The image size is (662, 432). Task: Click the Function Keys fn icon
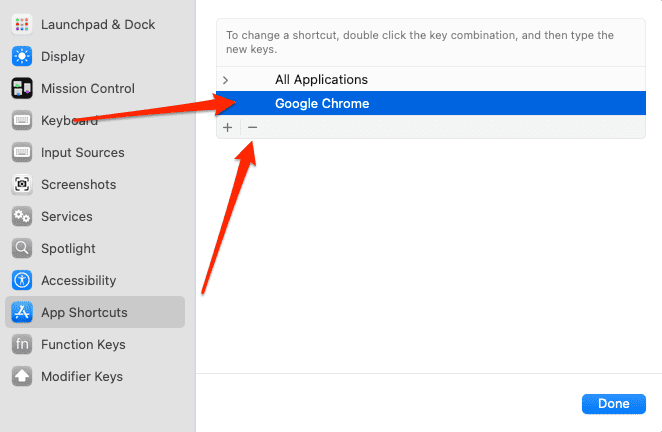pos(22,344)
